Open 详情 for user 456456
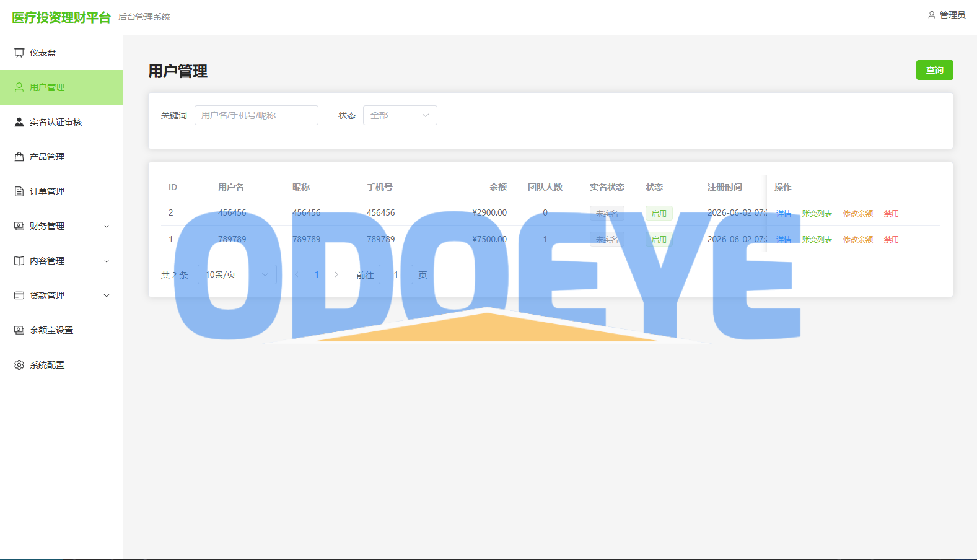 click(x=784, y=213)
